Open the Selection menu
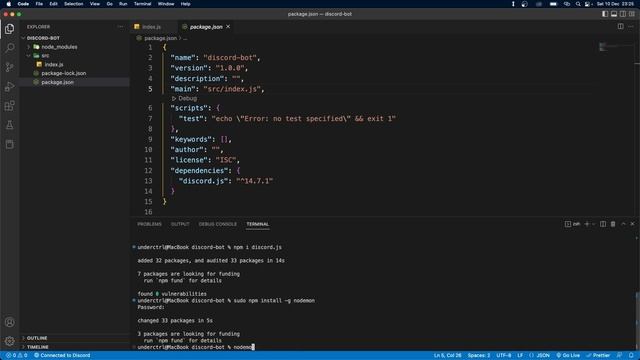This screenshot has height=360, width=640. [73, 4]
